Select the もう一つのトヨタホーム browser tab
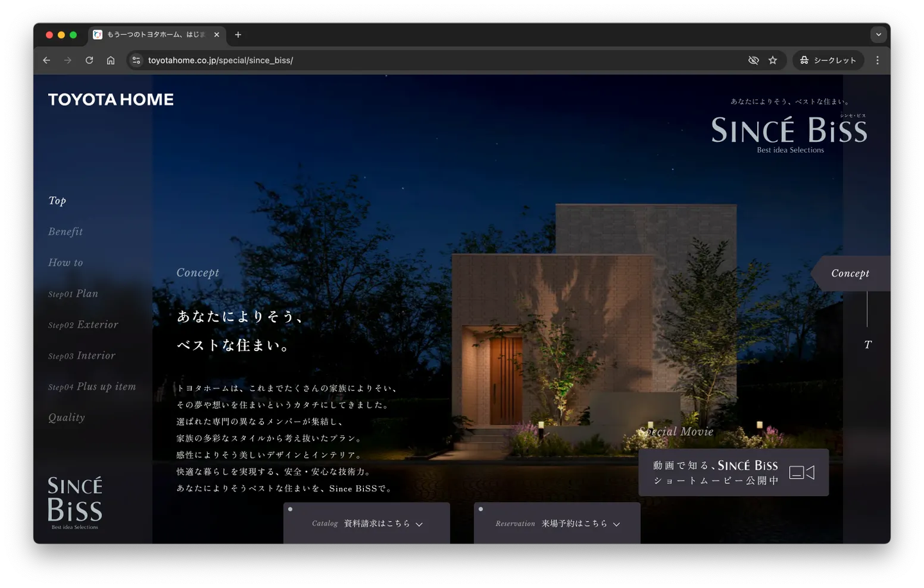Viewport: 924px width, 588px height. (x=157, y=35)
